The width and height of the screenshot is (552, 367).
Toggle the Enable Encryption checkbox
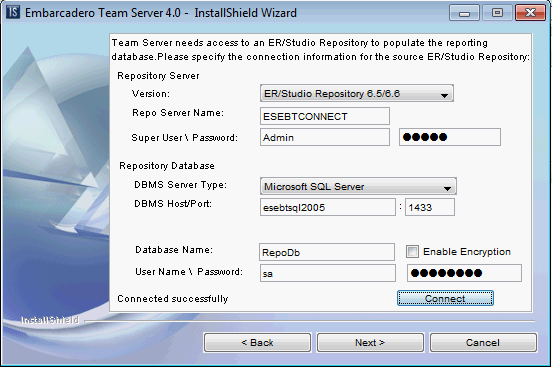point(412,251)
